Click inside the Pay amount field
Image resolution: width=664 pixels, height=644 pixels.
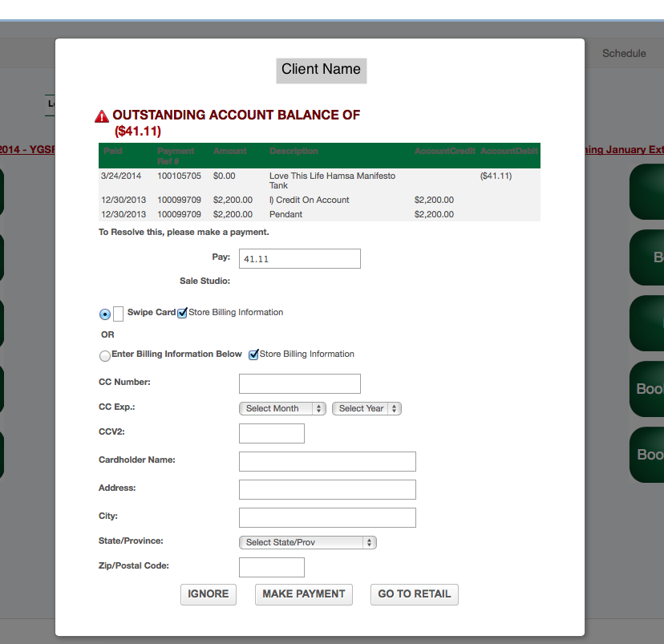(x=299, y=258)
